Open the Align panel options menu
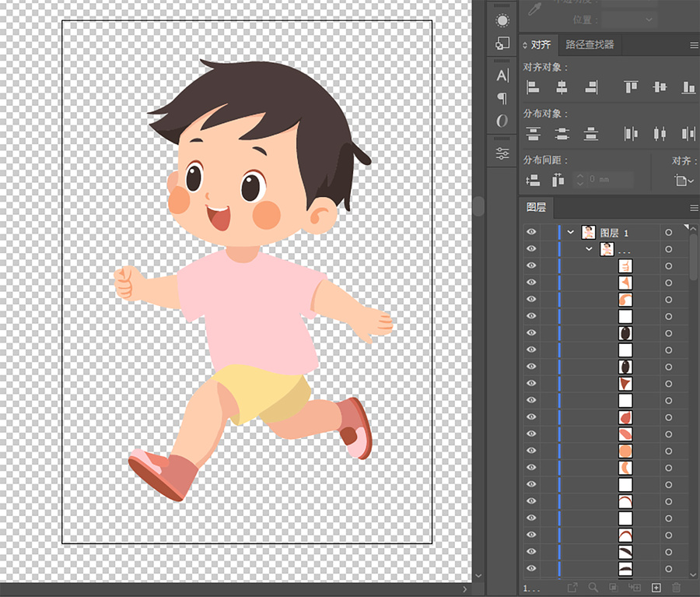 694,45
